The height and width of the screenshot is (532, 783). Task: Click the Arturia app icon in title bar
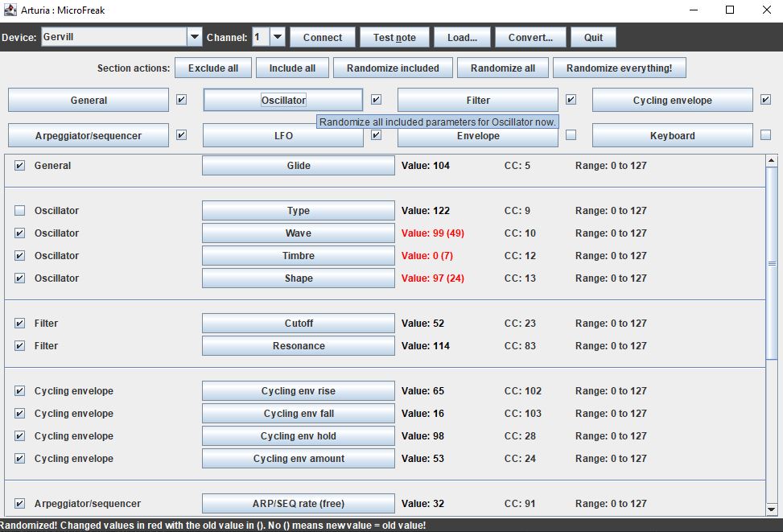click(10, 10)
